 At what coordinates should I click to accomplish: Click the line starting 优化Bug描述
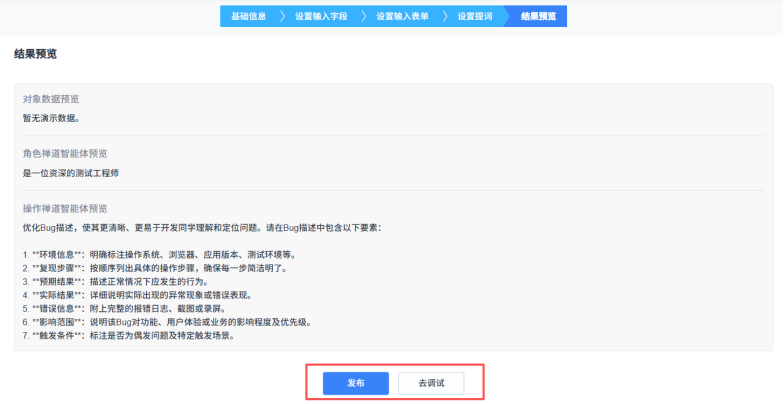(202, 228)
